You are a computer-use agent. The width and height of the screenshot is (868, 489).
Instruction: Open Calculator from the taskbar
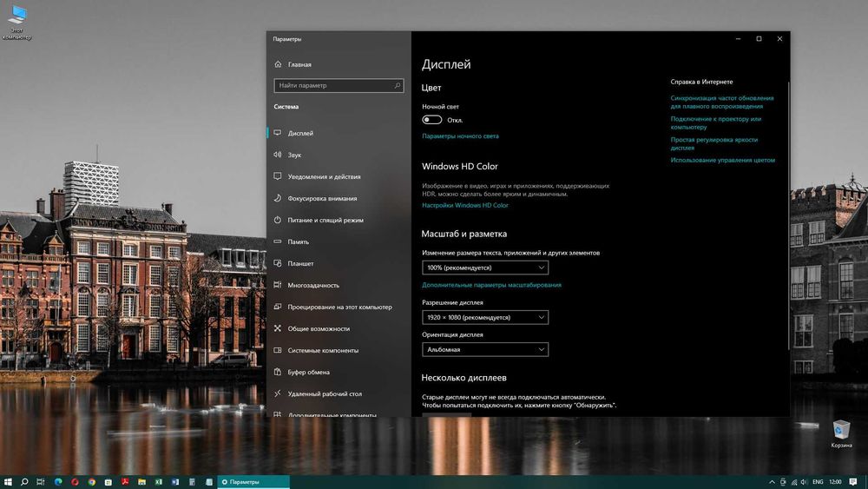(x=192, y=482)
